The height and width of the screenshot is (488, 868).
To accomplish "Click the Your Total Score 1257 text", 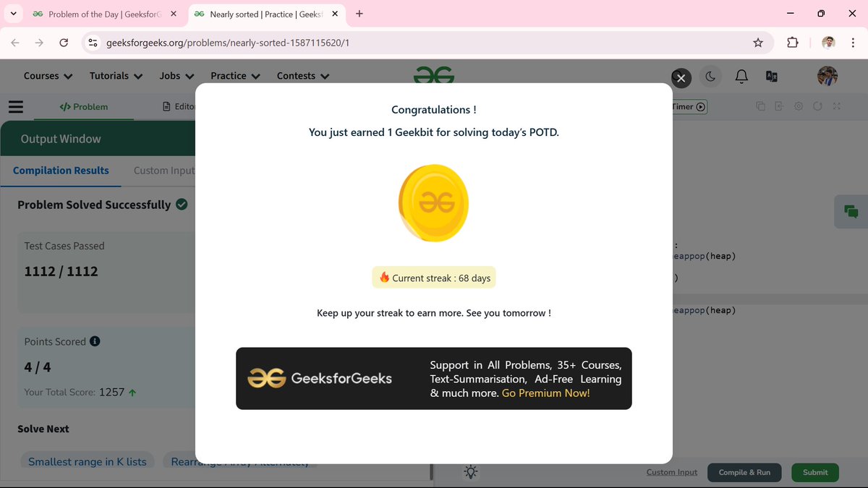I will (75, 392).
